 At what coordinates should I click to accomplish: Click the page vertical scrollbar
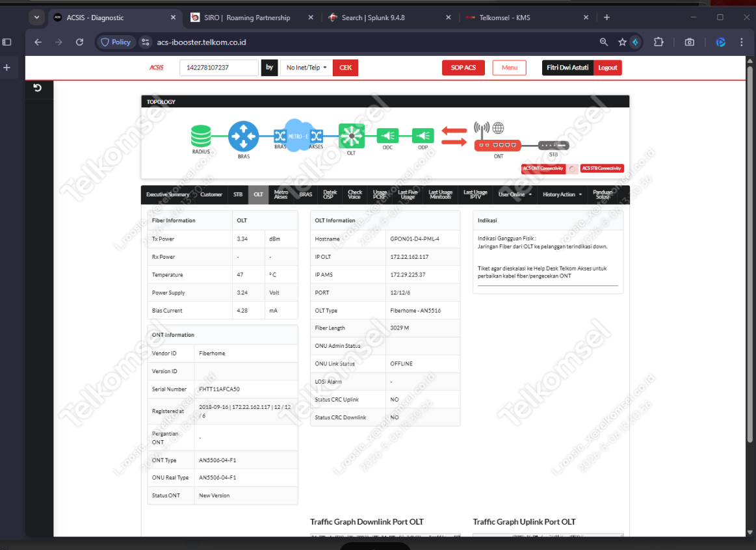pyautogui.click(x=749, y=253)
